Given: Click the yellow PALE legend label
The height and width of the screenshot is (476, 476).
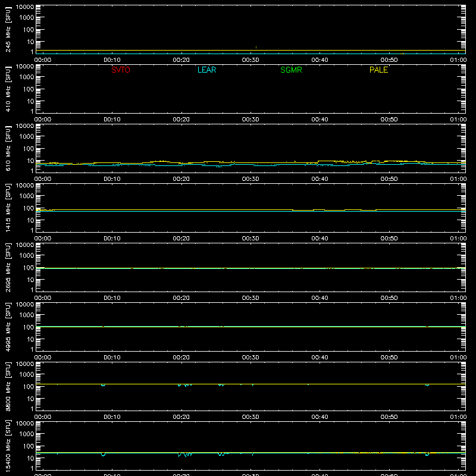Looking at the screenshot, I should (378, 70).
